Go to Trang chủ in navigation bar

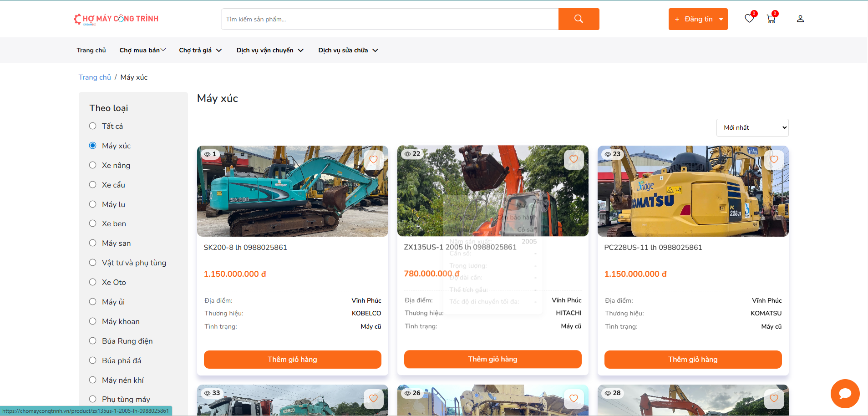[x=91, y=51]
